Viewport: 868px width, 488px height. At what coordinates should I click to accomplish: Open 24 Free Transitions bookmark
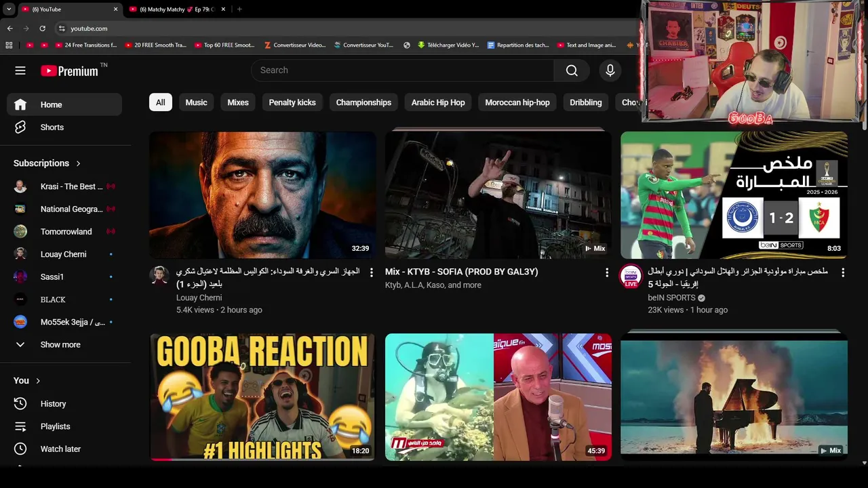85,45
